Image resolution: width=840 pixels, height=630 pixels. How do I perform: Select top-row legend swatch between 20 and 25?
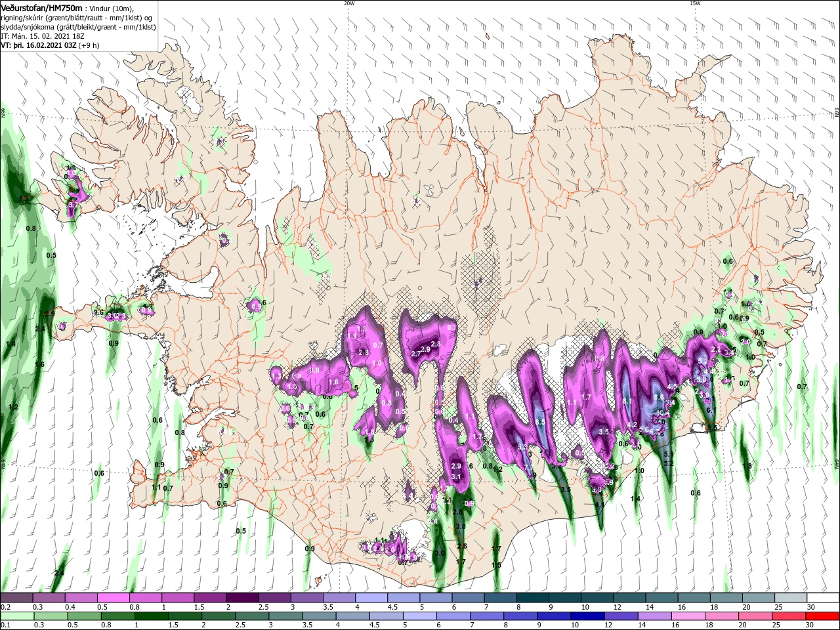[759, 598]
